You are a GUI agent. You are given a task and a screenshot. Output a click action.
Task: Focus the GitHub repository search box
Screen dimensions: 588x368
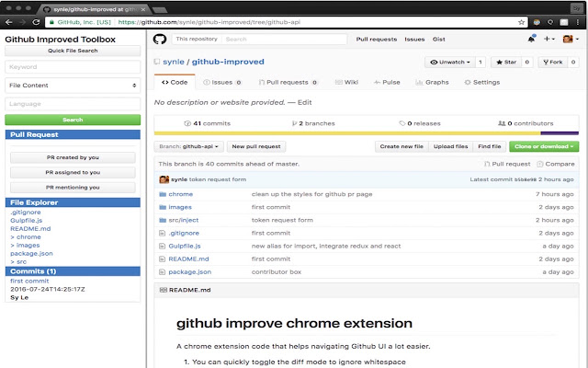click(284, 39)
